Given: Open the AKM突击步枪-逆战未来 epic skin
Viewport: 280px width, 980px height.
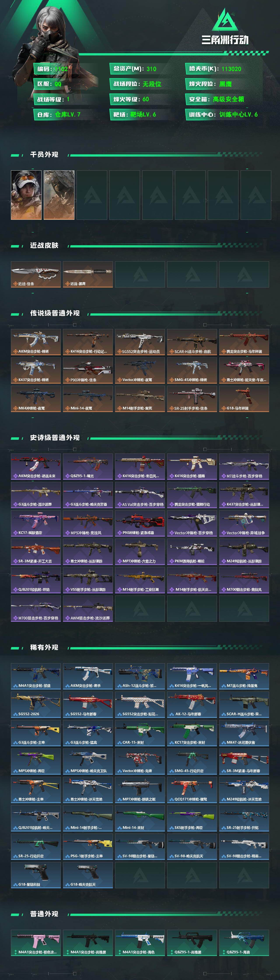Looking at the screenshot, I should point(36,466).
